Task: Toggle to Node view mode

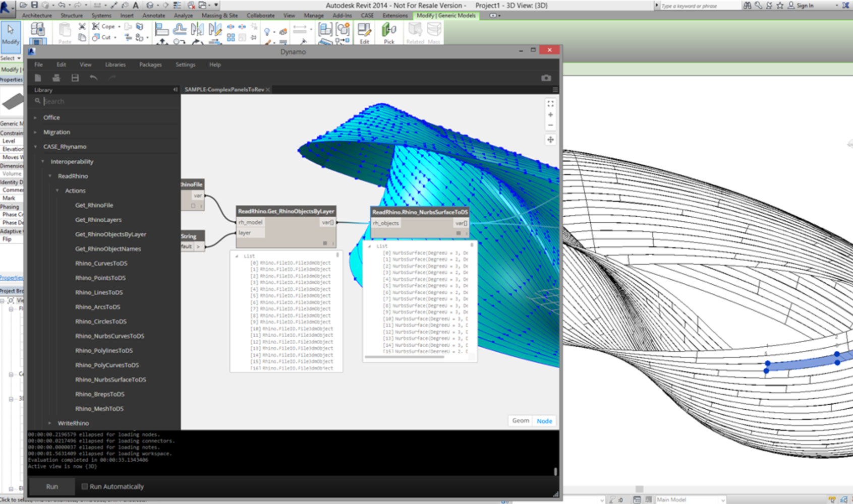Action: [x=544, y=420]
